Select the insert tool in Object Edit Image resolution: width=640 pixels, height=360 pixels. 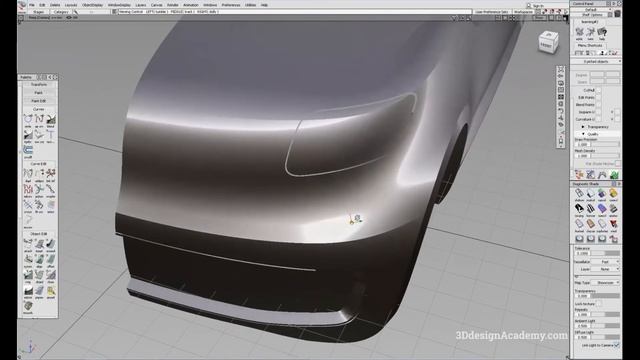pos(39,244)
